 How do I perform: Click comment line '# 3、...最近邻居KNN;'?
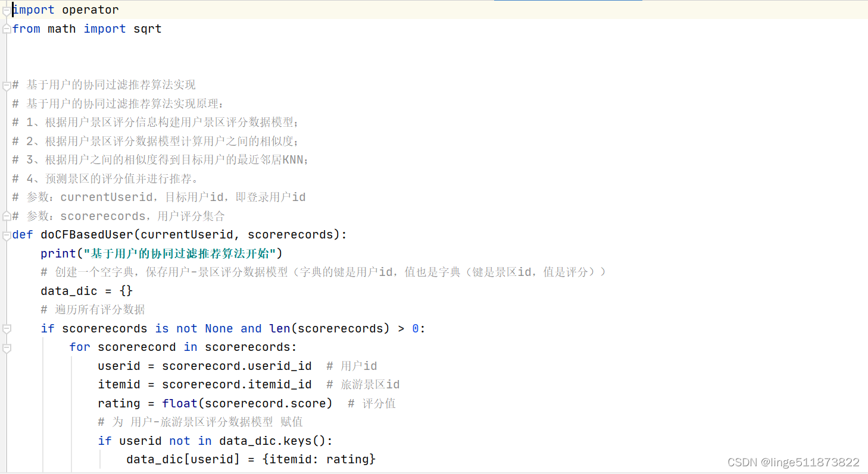coord(161,160)
